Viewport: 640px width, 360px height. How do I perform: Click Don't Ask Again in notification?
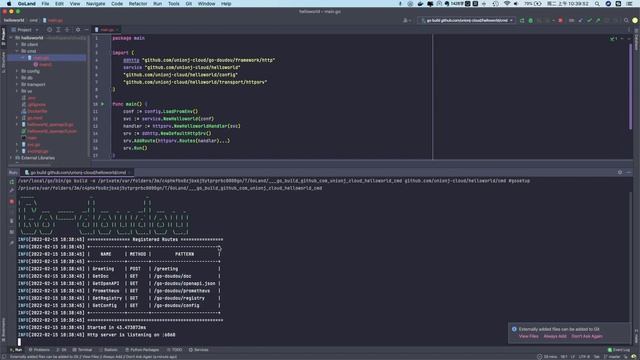tap(587, 336)
